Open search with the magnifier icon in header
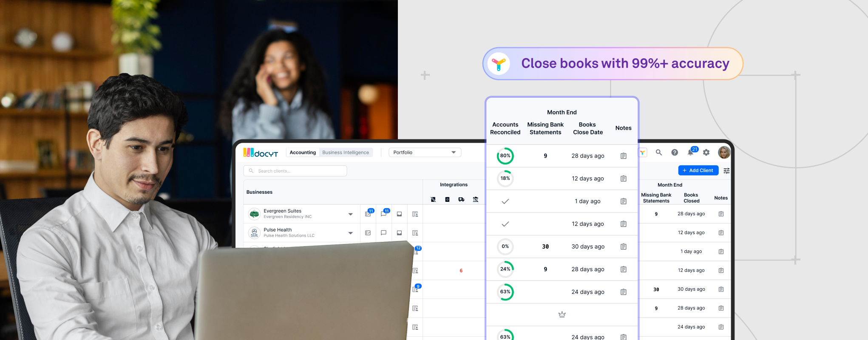The image size is (868, 340). pyautogui.click(x=659, y=152)
